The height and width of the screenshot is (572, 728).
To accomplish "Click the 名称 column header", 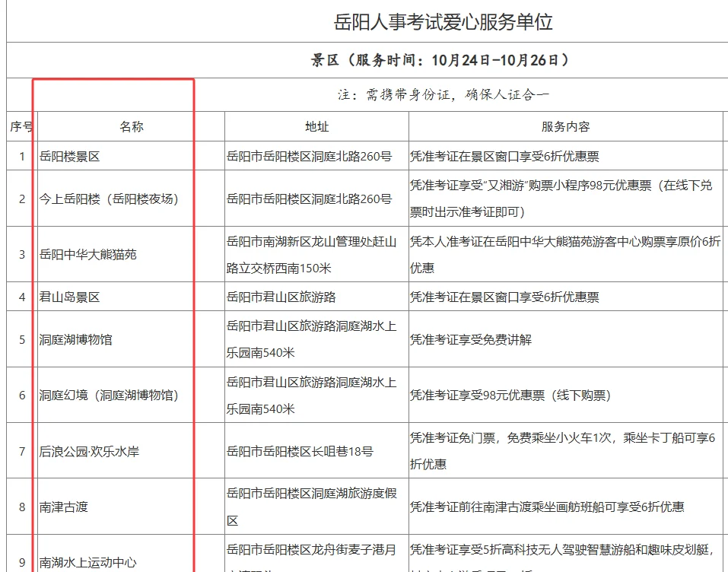I will click(x=132, y=126).
